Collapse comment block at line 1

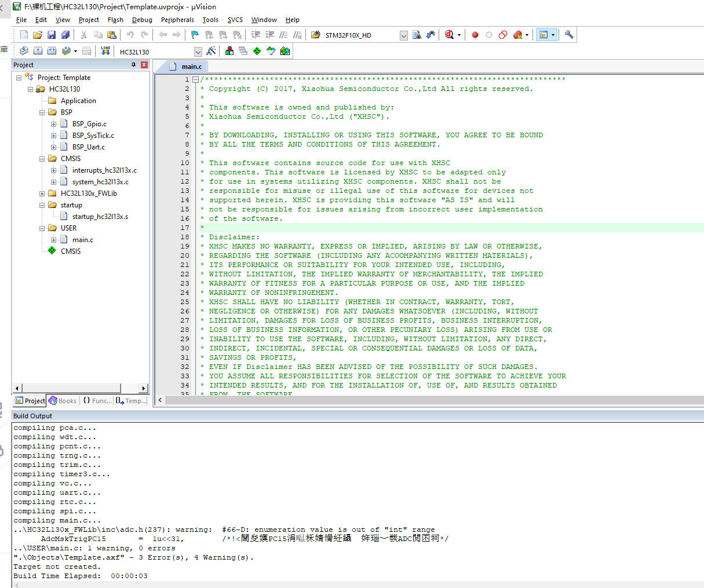point(196,79)
